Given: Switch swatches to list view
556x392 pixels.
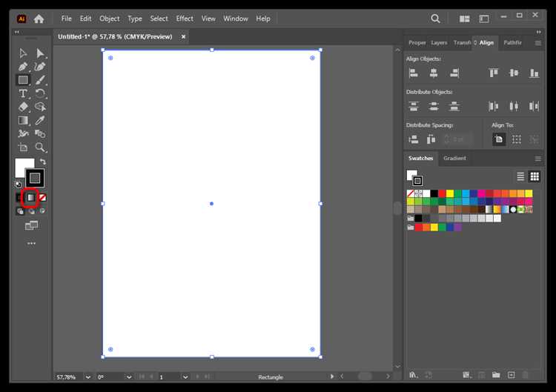Looking at the screenshot, I should (520, 176).
